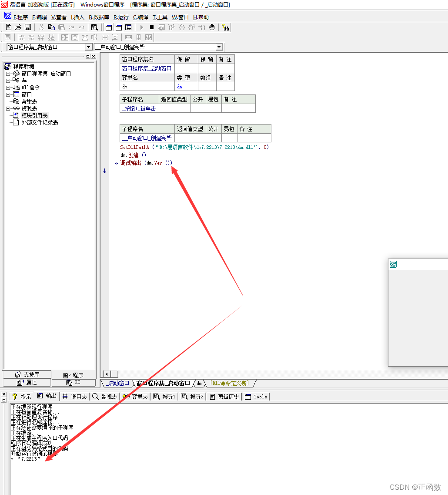Expand the dm tree node
The image size is (448, 495).
[8, 81]
